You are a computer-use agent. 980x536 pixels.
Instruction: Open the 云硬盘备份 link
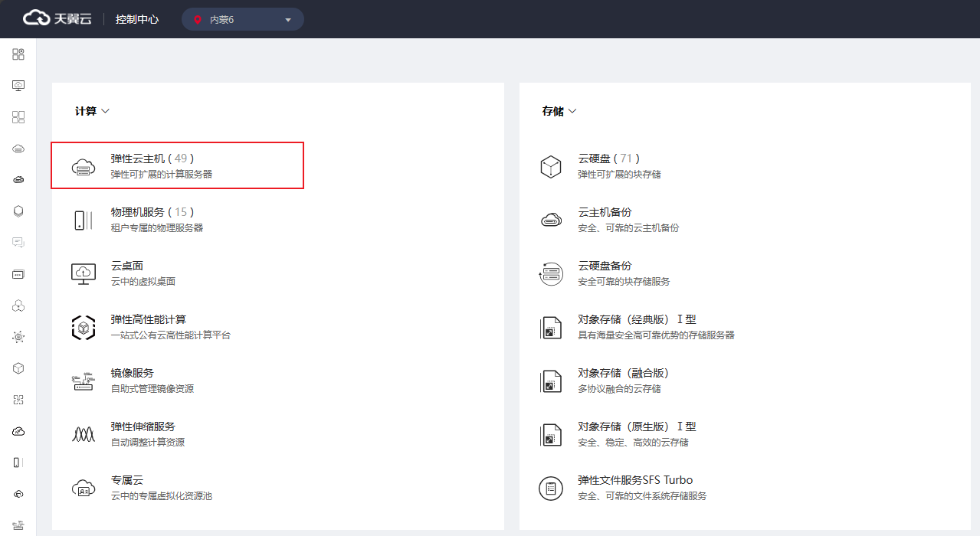[x=605, y=266]
